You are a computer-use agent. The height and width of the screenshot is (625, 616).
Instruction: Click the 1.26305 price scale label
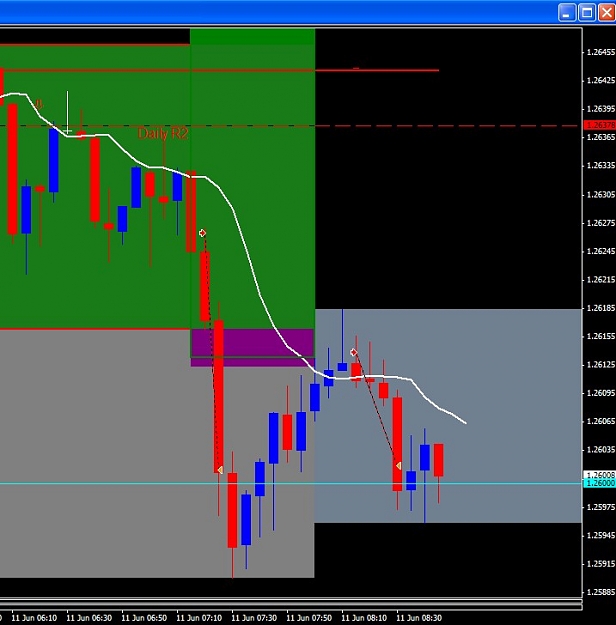(601, 195)
